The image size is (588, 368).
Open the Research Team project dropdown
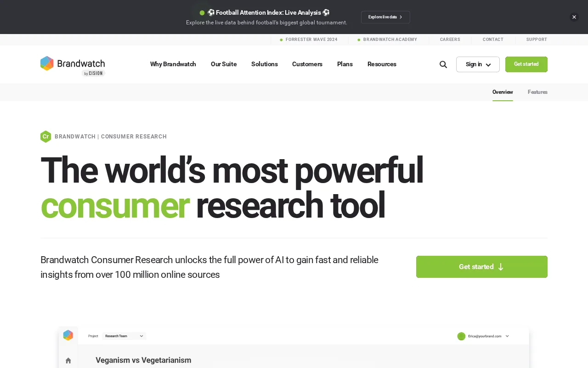[124, 336]
